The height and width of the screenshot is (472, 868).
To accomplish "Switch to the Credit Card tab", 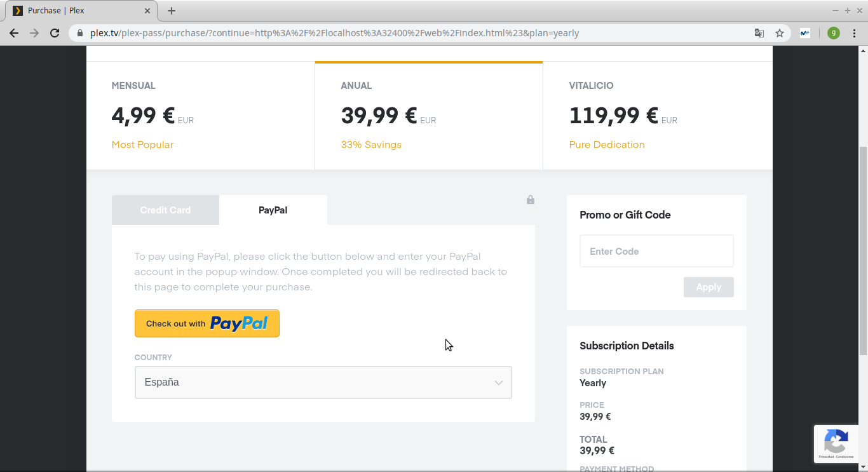I will pos(165,210).
